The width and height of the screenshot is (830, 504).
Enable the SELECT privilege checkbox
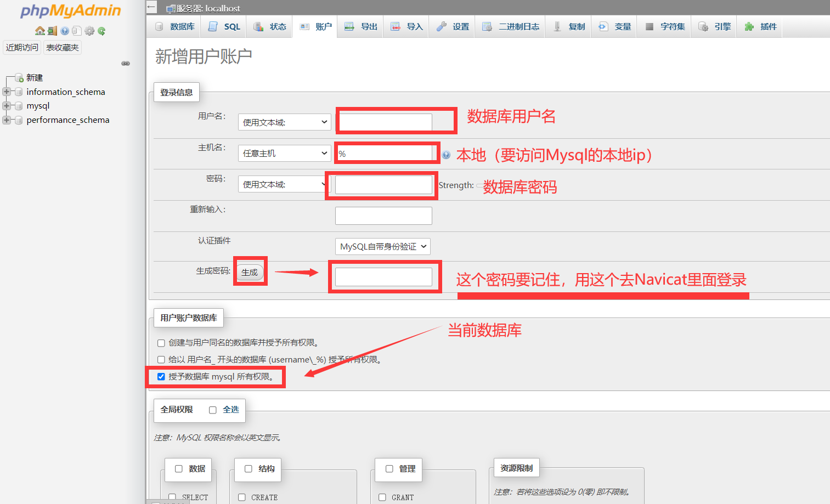172,497
